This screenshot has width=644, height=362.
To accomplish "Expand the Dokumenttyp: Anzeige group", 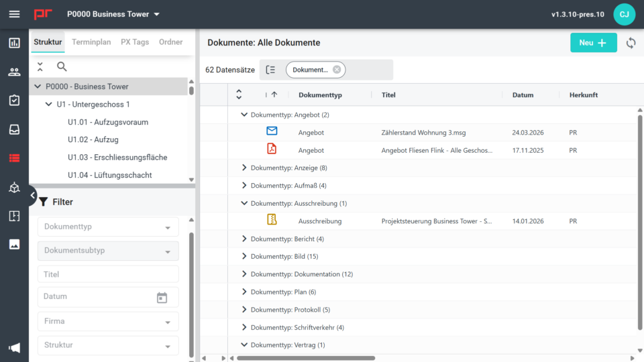I will 244,168.
